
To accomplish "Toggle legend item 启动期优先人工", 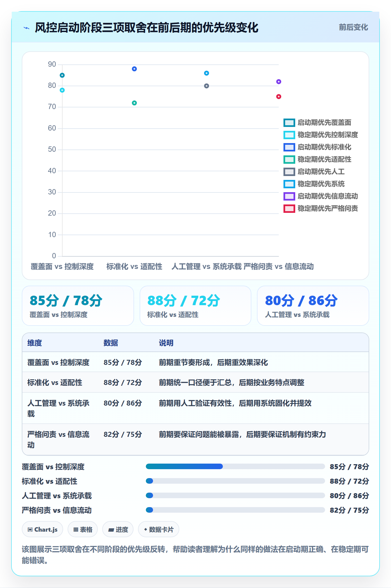I will (x=314, y=172).
